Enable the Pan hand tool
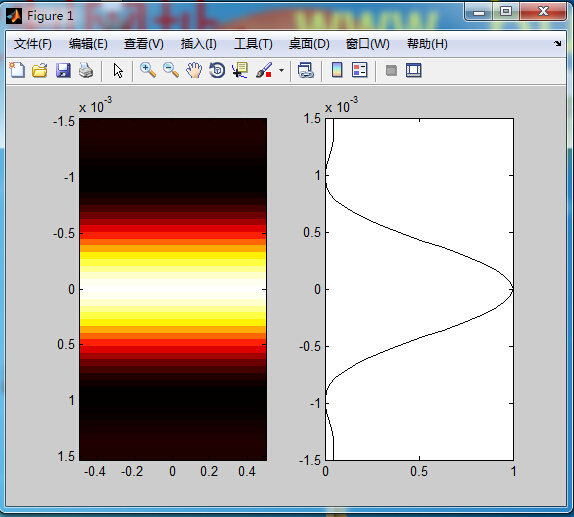Screen dimensions: 574x517 [x=194, y=70]
